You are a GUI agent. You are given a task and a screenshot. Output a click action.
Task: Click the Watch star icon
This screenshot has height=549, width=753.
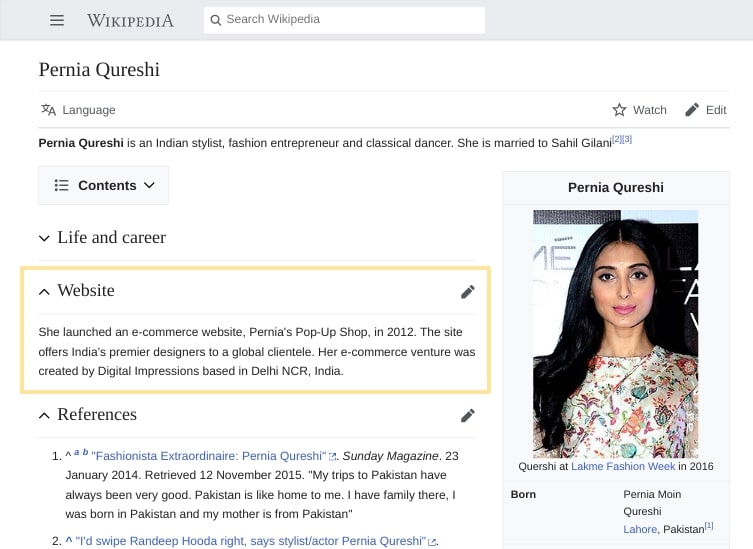point(620,110)
